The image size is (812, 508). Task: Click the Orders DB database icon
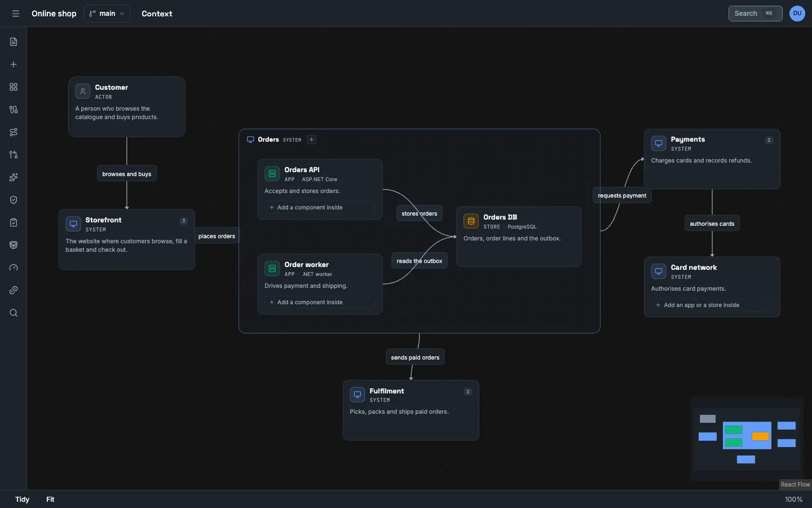(x=471, y=221)
